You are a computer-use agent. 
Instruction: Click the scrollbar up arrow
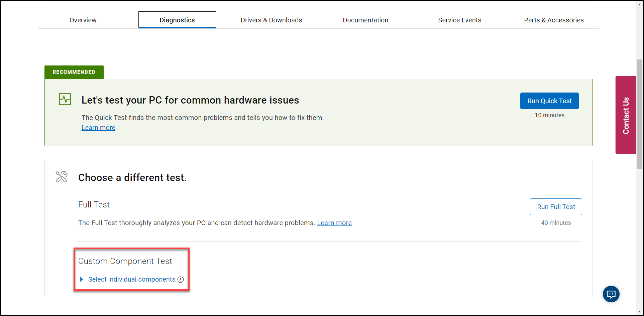pos(640,5)
